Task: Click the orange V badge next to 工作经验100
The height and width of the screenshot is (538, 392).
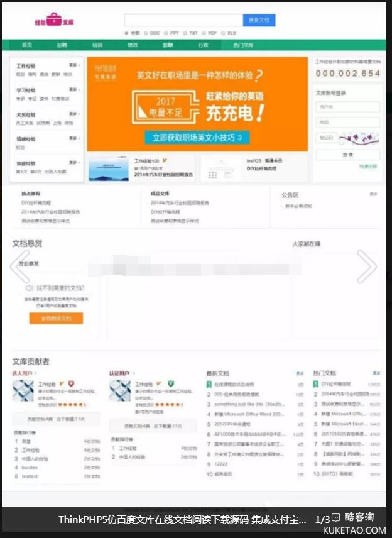Action: click(x=165, y=160)
